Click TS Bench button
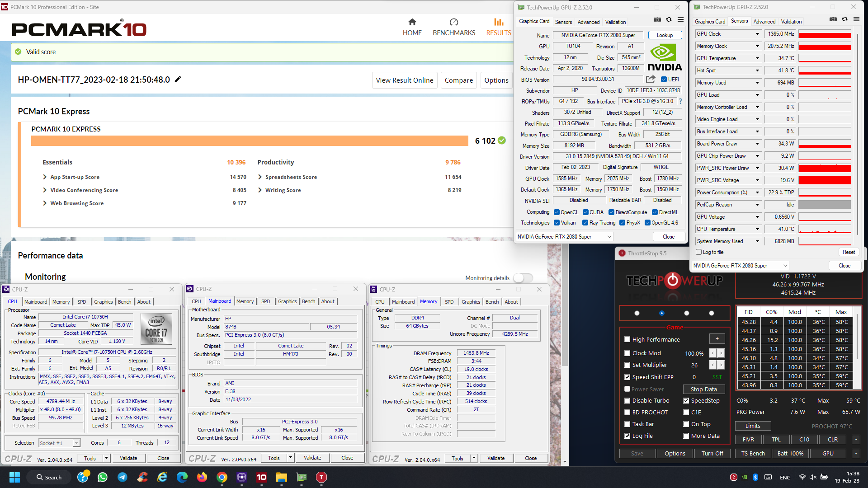The width and height of the screenshot is (868, 488). tap(753, 453)
